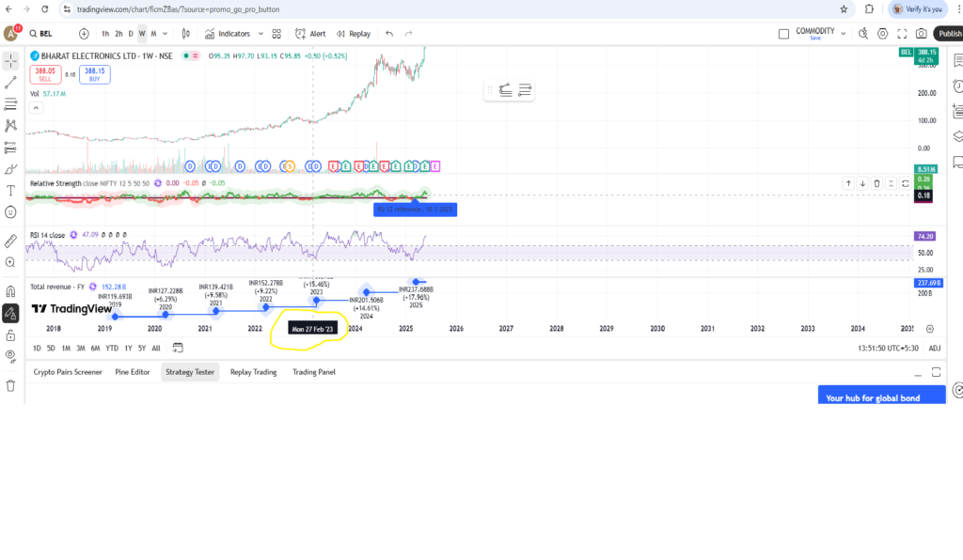Viewport: 963px width, 560px height.
Task: Select the ruler measure tool
Action: (x=10, y=241)
